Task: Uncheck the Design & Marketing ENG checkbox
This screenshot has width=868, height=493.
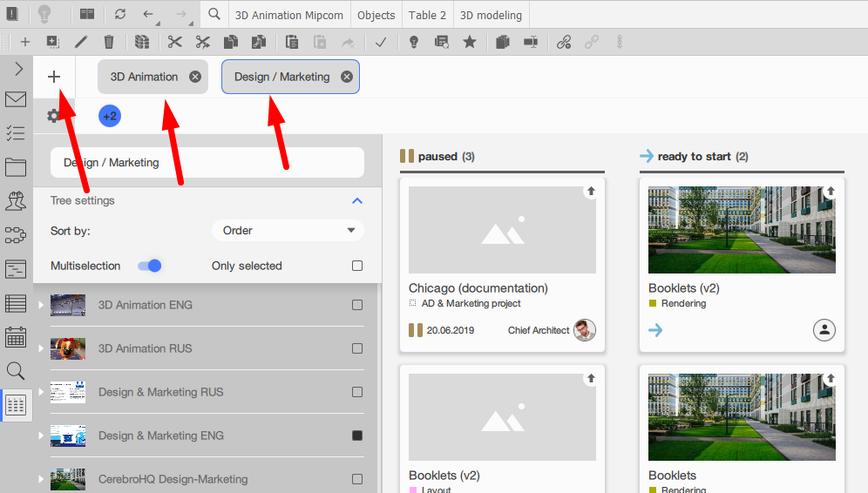Action: 357,436
